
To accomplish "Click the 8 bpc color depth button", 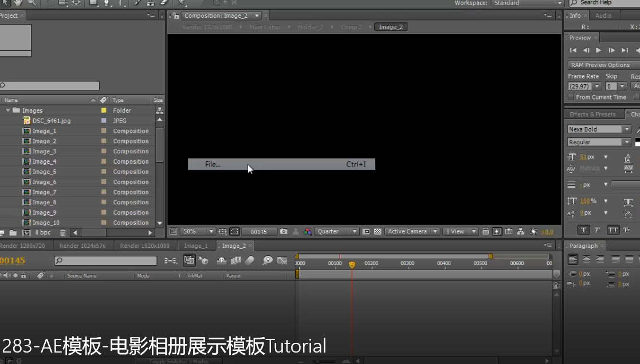I will tap(43, 233).
